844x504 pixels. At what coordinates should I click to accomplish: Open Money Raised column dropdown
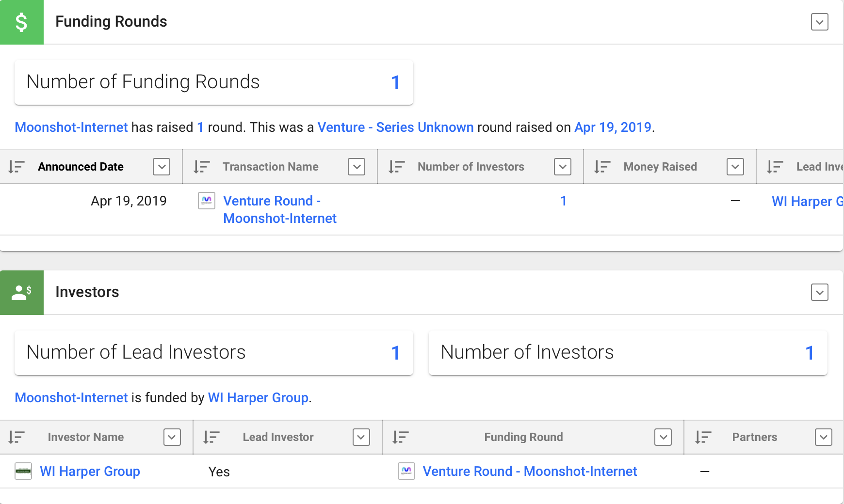point(735,167)
